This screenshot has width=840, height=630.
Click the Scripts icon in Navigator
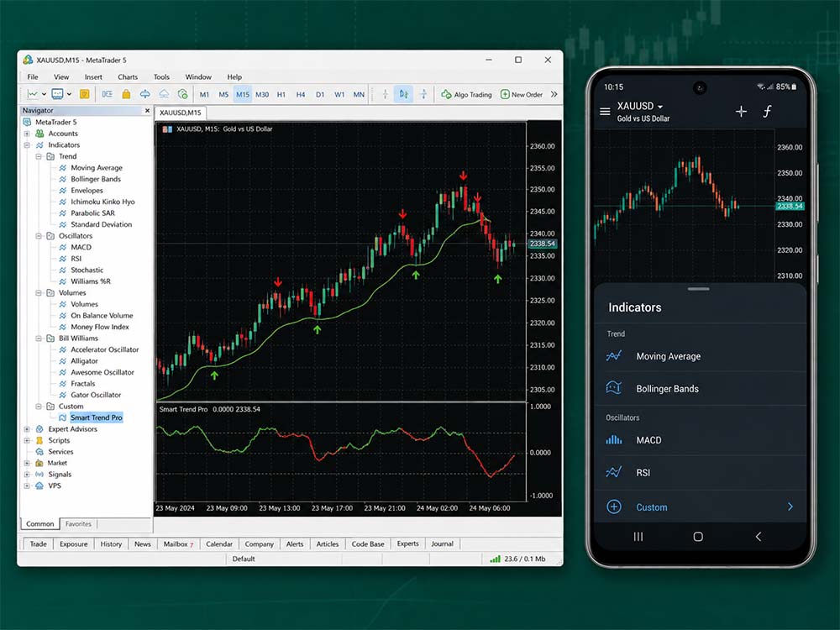point(39,440)
